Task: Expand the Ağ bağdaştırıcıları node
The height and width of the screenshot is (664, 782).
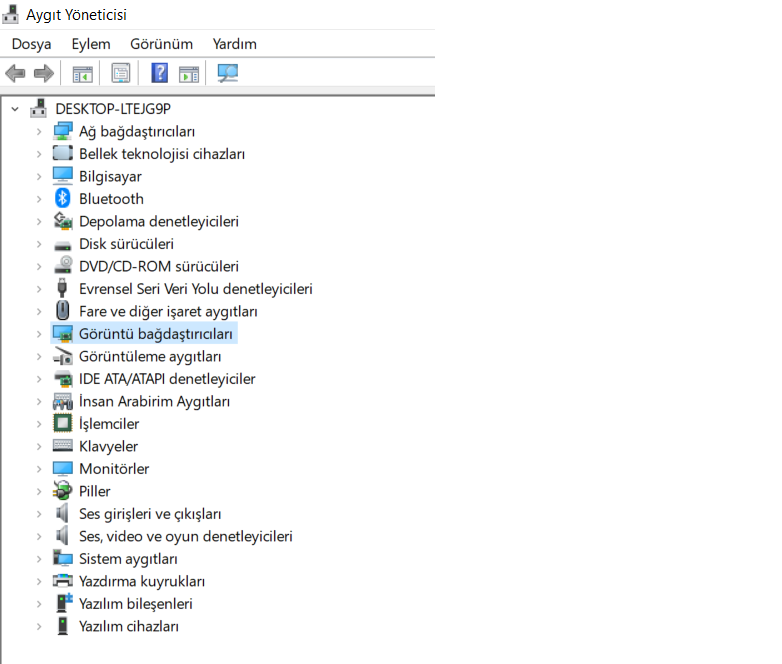Action: 39,132
